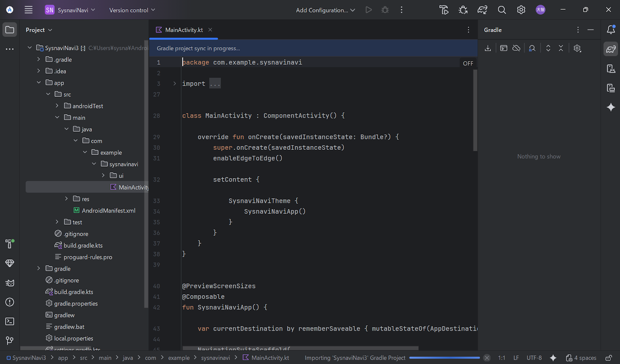Viewport: 620px width, 364px height.
Task: Toggle Gradle offline mode
Action: pos(516,48)
